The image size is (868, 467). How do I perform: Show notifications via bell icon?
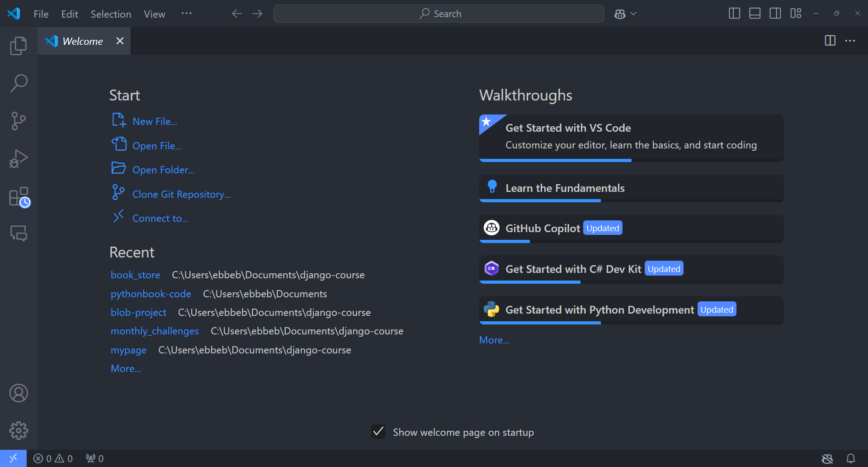[x=850, y=458]
